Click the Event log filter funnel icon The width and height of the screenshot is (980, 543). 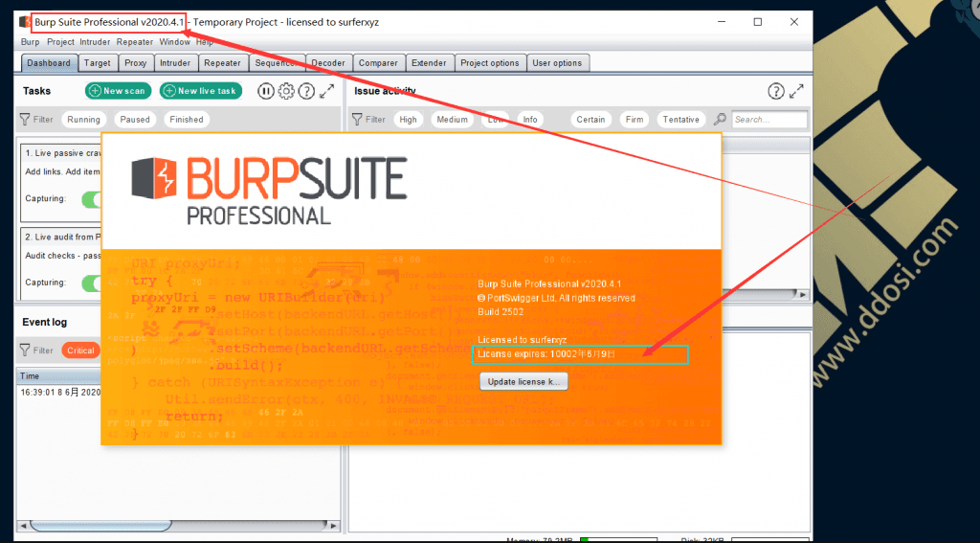pyautogui.click(x=25, y=351)
